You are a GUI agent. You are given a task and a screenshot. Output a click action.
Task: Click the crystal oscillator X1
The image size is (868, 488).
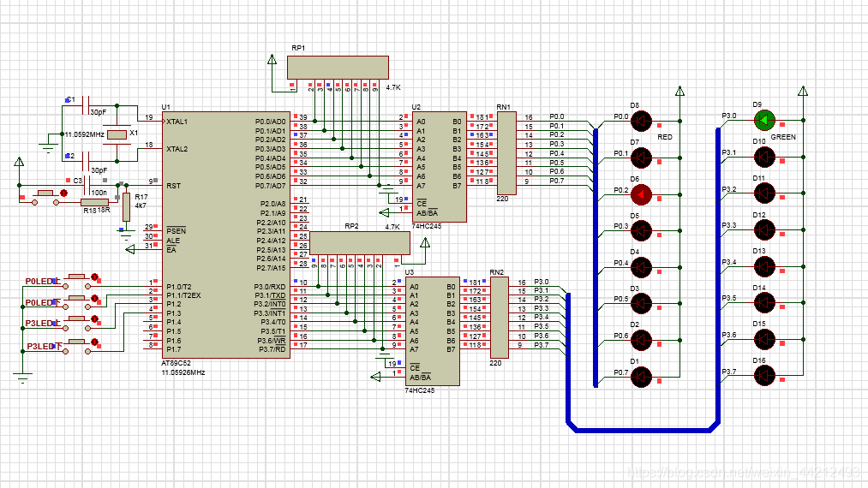point(115,134)
